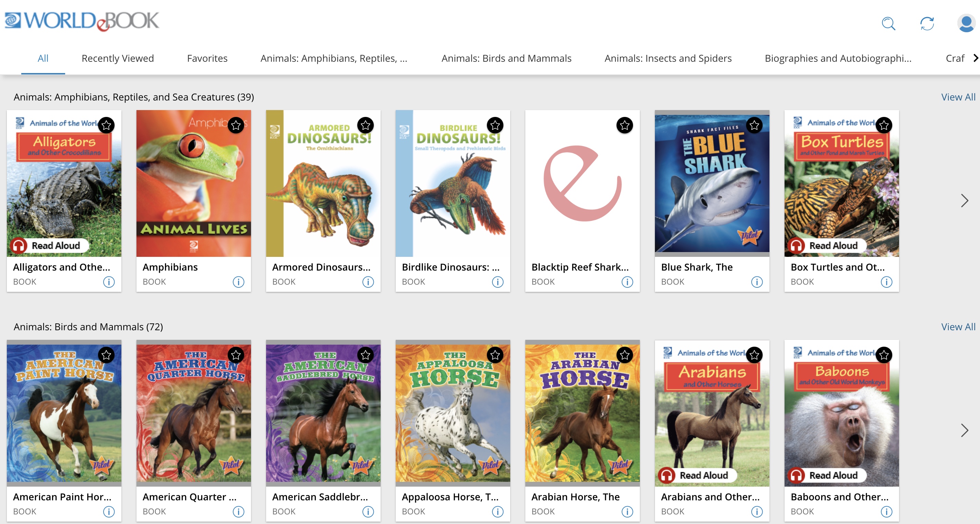Viewport: 980px width, 524px height.
Task: Switch to Recently Viewed tab
Action: tap(118, 58)
